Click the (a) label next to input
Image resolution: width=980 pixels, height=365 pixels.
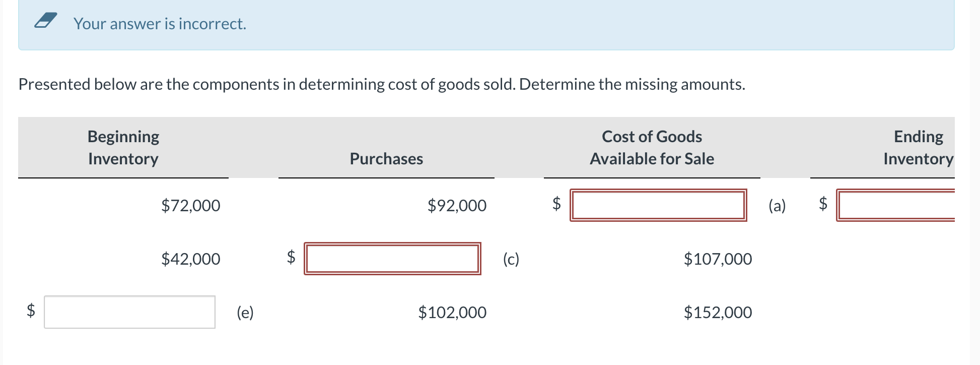click(x=777, y=206)
